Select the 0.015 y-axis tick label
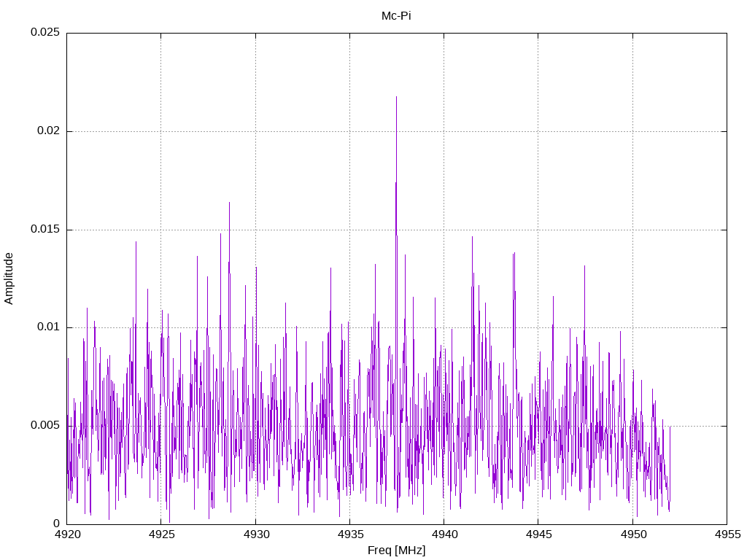Image resolution: width=747 pixels, height=560 pixels. (x=44, y=230)
